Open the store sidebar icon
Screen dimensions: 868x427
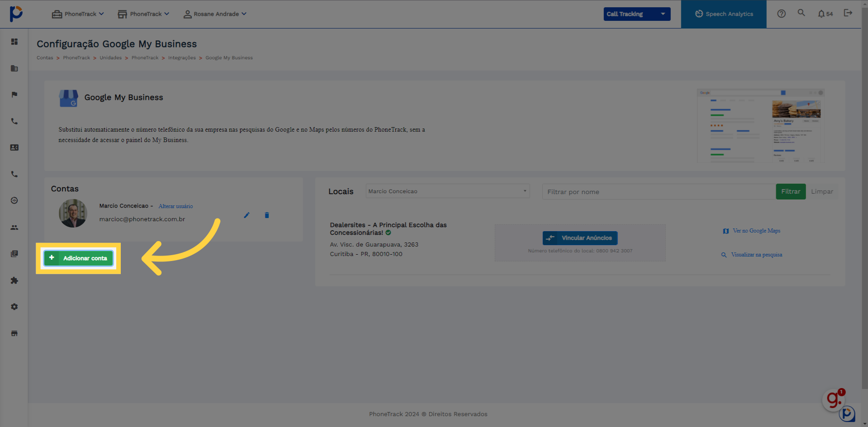14,333
